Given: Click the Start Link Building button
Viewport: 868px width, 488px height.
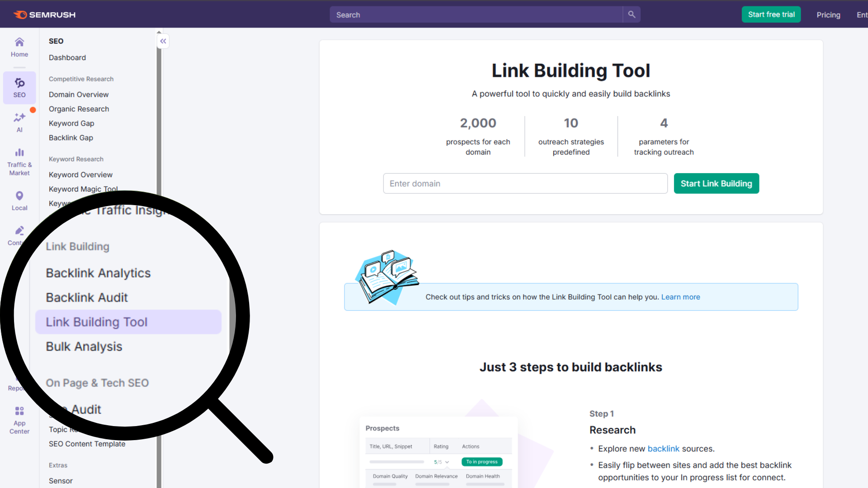Looking at the screenshot, I should (x=716, y=183).
